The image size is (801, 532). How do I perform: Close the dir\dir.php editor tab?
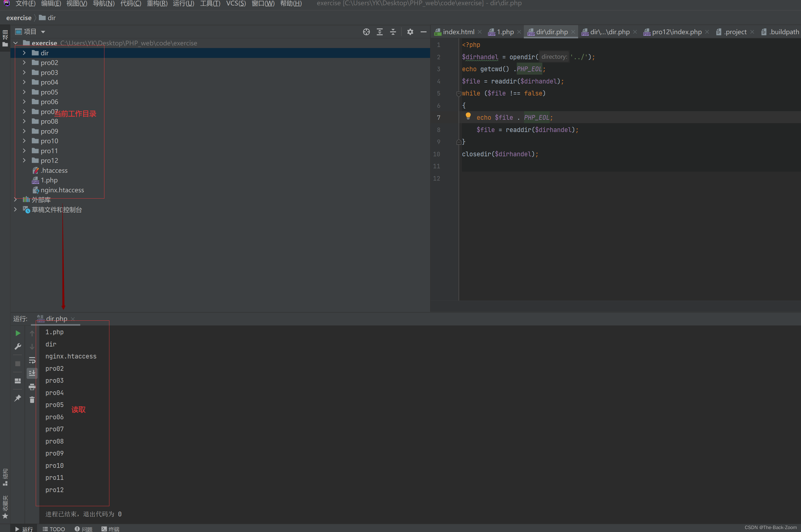click(x=573, y=32)
